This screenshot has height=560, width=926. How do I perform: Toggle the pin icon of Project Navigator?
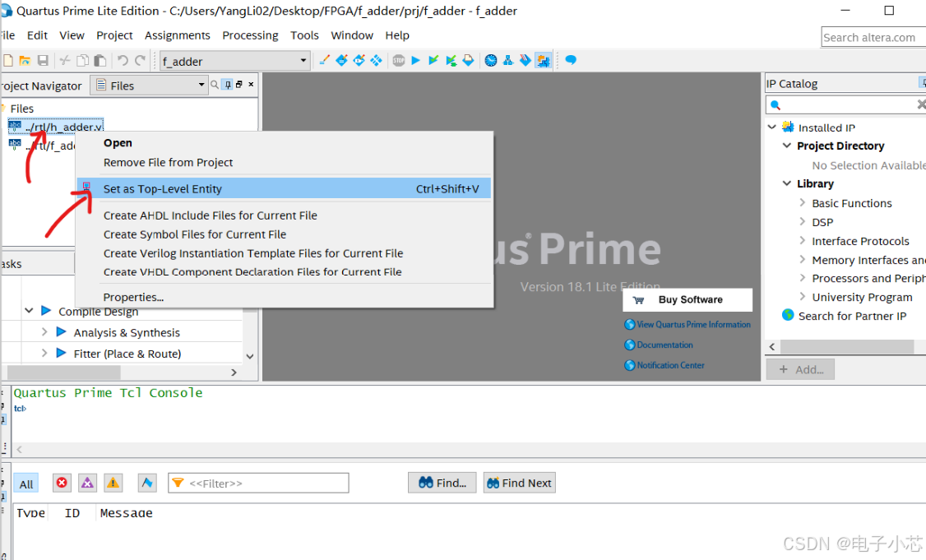tap(228, 85)
